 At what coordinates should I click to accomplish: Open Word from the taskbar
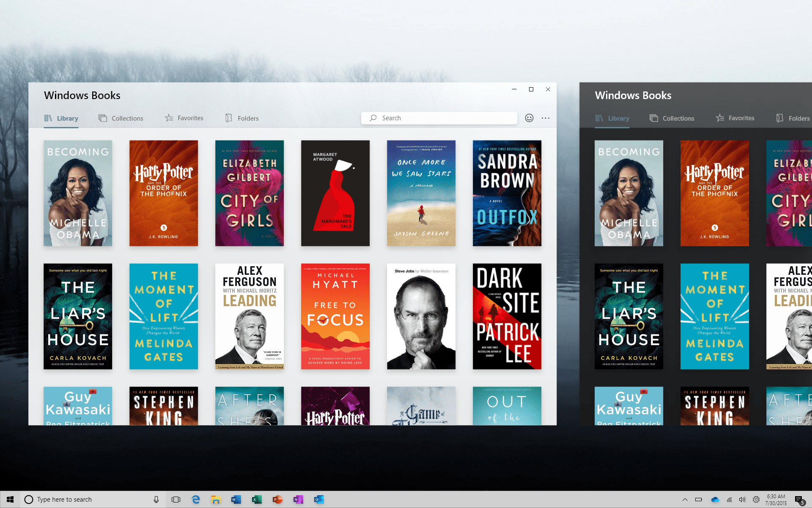[236, 500]
